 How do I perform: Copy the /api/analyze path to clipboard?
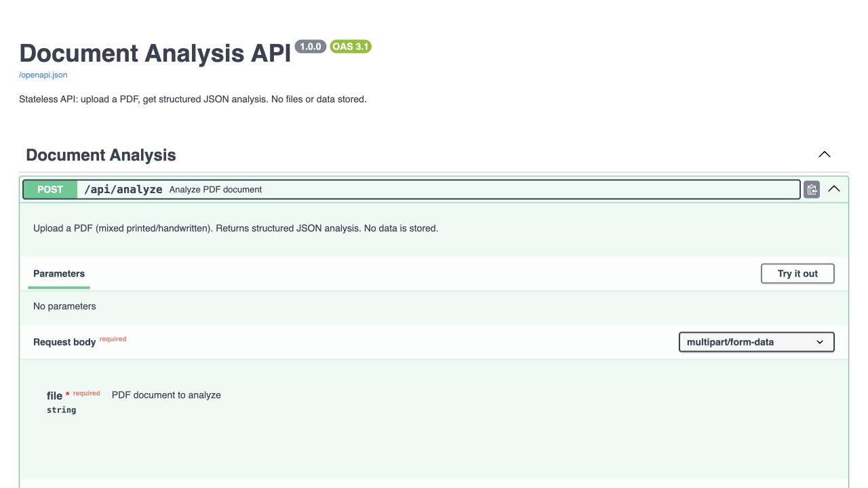812,190
